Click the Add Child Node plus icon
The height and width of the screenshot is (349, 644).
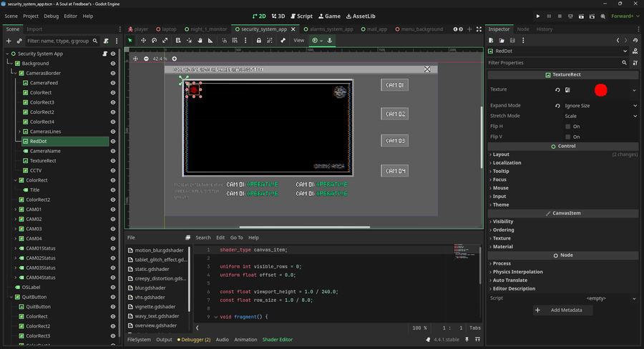pos(9,41)
